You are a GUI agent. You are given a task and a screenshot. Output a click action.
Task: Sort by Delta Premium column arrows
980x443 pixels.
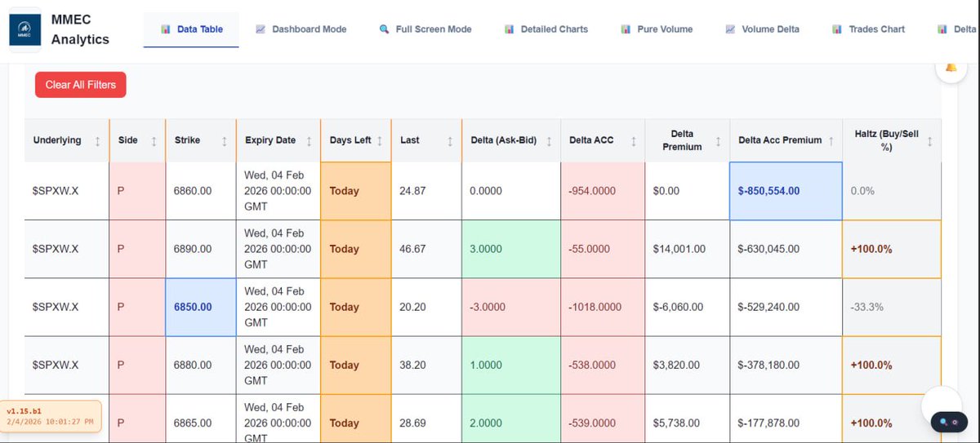[718, 140]
